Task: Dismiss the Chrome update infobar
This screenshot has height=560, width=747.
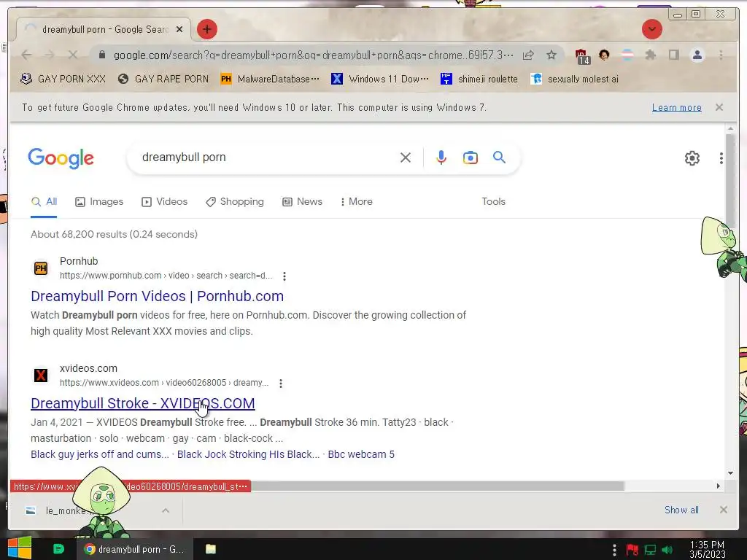Action: 719,107
